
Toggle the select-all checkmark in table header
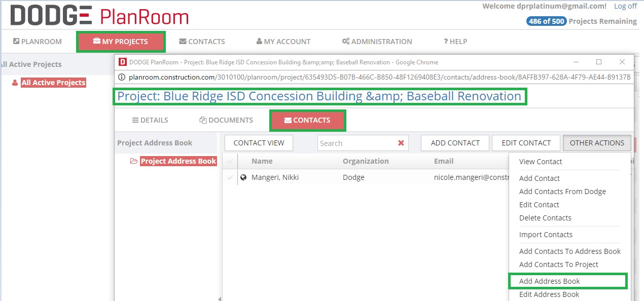coord(230,161)
